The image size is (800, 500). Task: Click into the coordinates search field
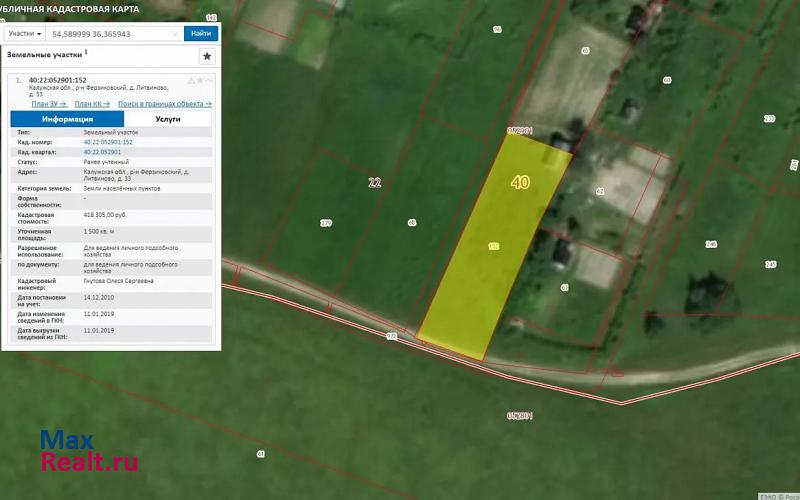click(110, 33)
